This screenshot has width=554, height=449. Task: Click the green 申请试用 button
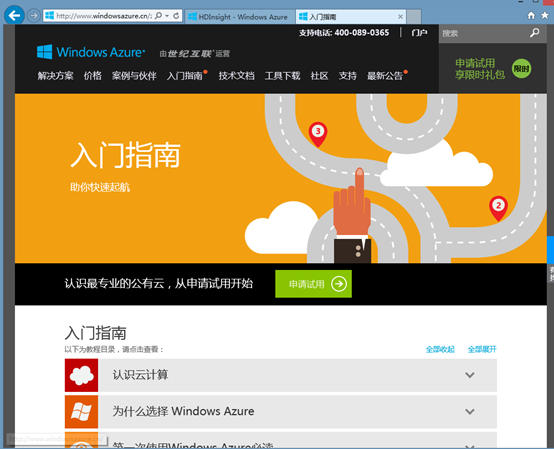click(x=313, y=284)
